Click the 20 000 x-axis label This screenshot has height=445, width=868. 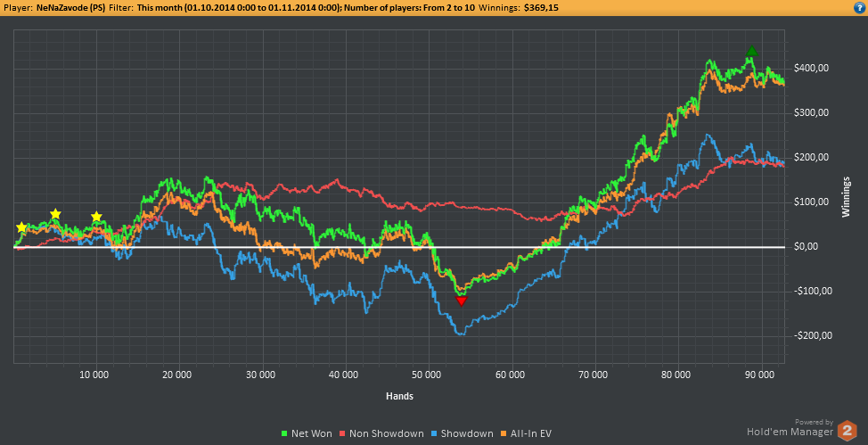click(178, 375)
